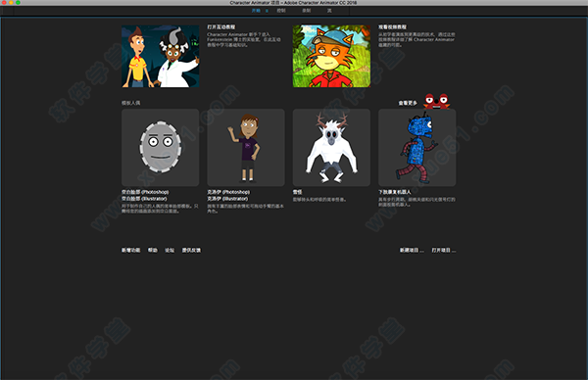Switch to the 开始 (Start) workspace tab
The image size is (588, 380).
pyautogui.click(x=256, y=11)
